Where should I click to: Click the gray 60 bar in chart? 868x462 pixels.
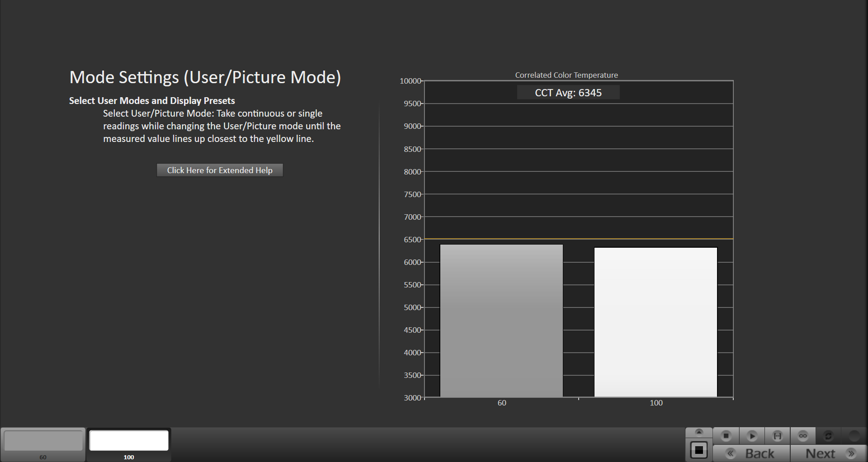click(501, 321)
